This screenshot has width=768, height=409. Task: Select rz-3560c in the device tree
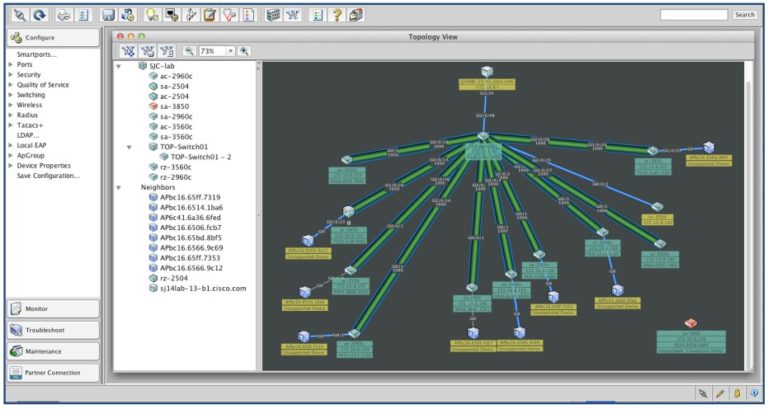click(175, 167)
